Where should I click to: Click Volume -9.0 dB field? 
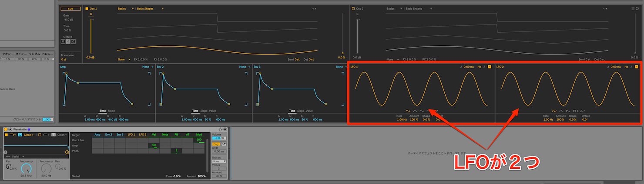coord(219,138)
